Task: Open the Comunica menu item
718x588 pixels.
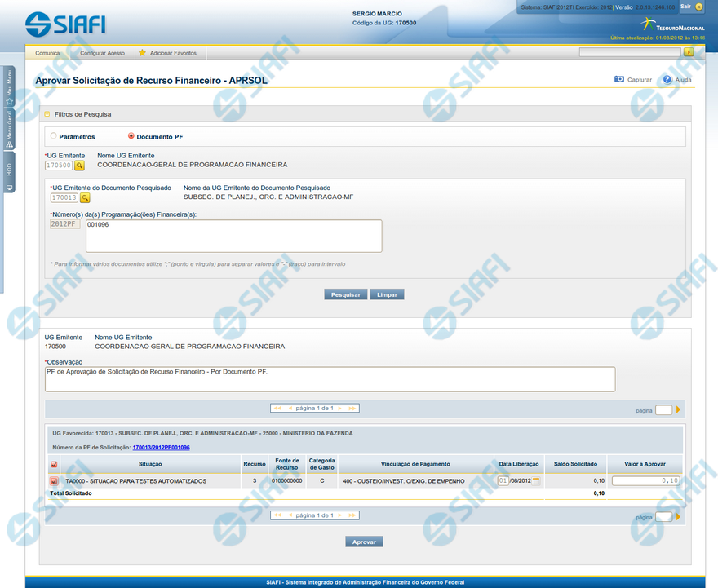Action: [47, 53]
